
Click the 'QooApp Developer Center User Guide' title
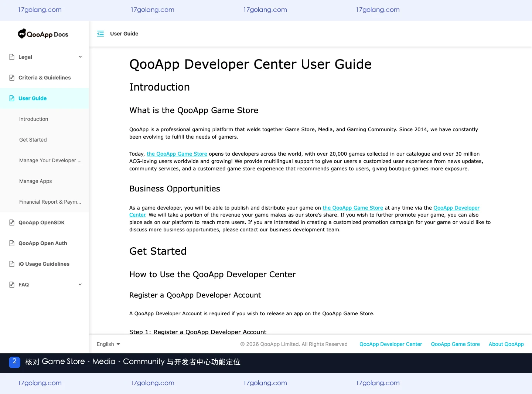tap(250, 64)
